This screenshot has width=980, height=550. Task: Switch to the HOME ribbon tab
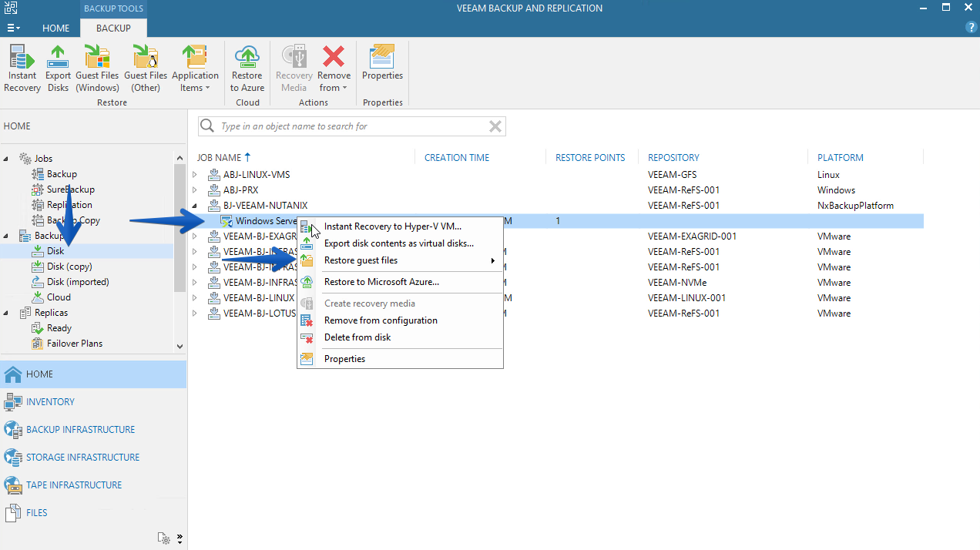pyautogui.click(x=55, y=28)
